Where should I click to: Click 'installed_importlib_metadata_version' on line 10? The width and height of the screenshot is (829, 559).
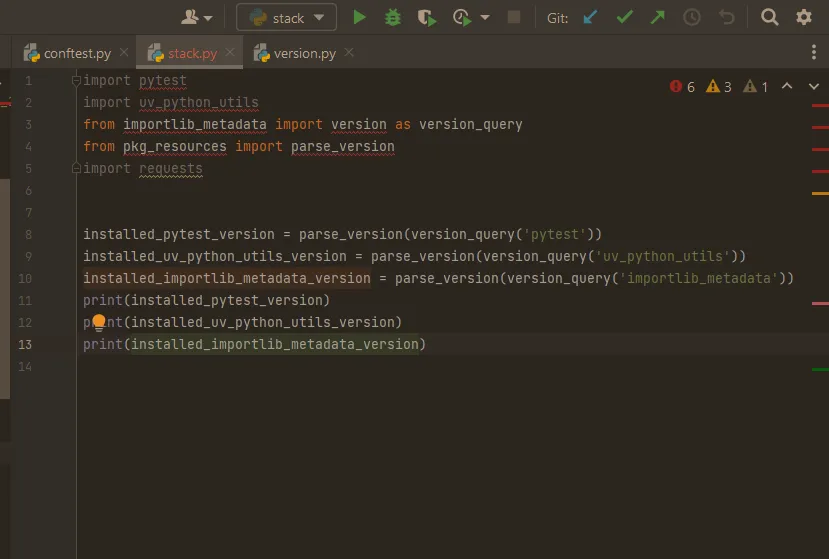(x=227, y=278)
